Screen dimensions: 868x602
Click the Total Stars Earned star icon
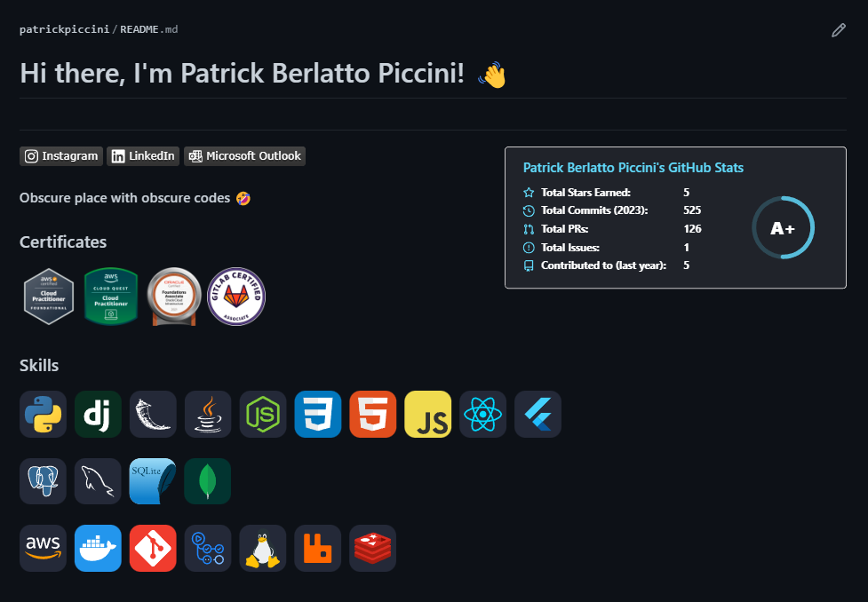click(529, 193)
